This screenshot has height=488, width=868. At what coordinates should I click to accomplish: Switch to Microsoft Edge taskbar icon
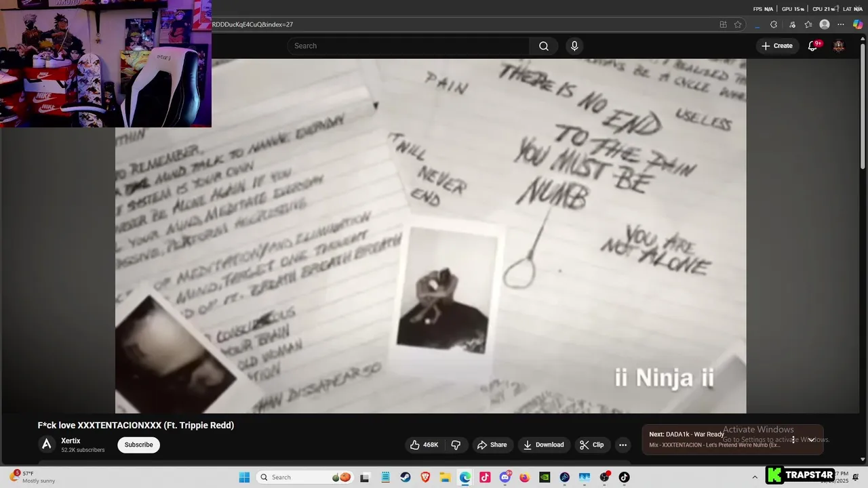pos(465,477)
